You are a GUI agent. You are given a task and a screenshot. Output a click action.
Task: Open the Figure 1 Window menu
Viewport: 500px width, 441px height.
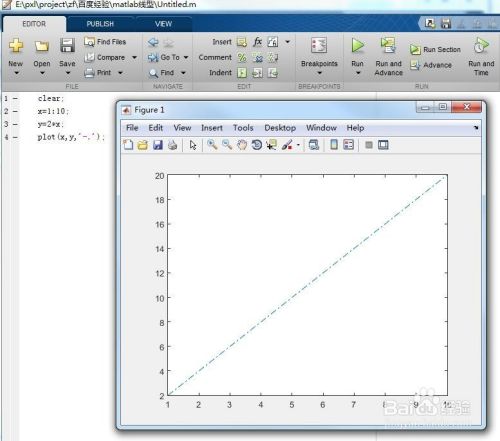[321, 128]
